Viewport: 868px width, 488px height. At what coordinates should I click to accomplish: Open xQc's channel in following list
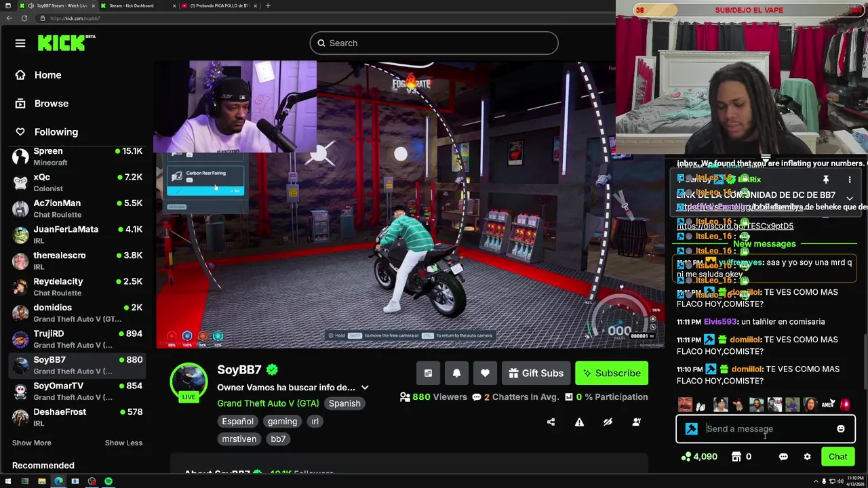pyautogui.click(x=78, y=182)
